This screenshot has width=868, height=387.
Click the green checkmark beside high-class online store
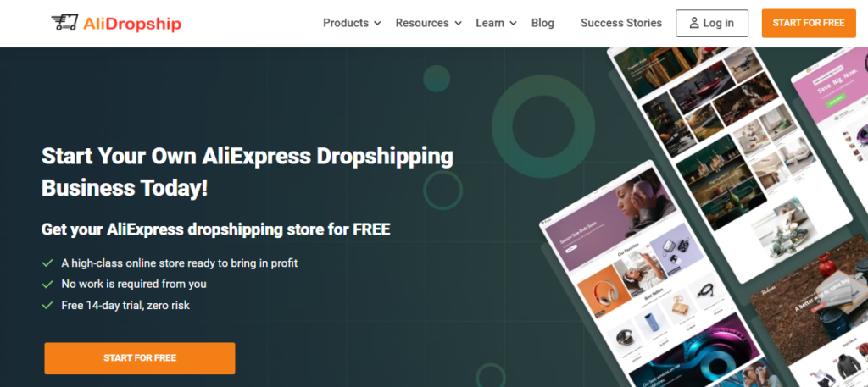click(47, 263)
